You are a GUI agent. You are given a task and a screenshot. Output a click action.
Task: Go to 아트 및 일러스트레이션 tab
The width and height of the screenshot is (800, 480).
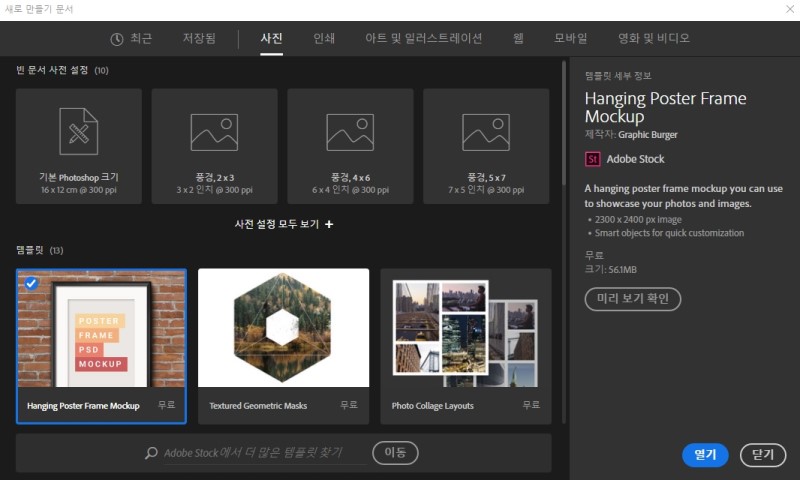[x=423, y=39]
